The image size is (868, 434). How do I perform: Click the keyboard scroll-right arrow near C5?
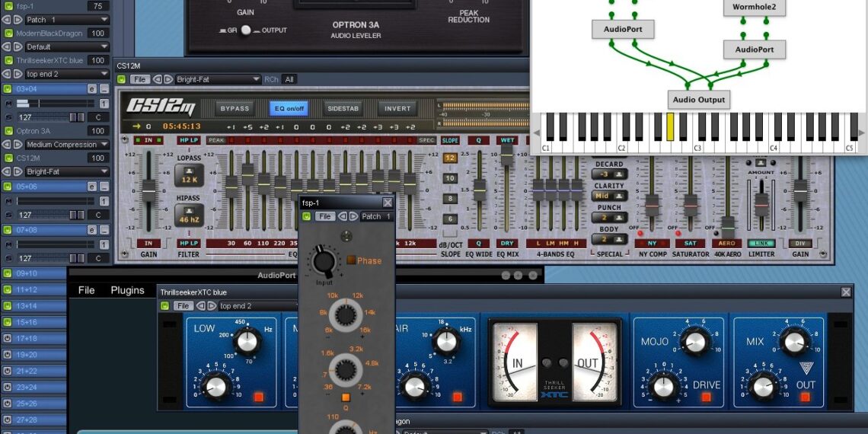[861, 133]
